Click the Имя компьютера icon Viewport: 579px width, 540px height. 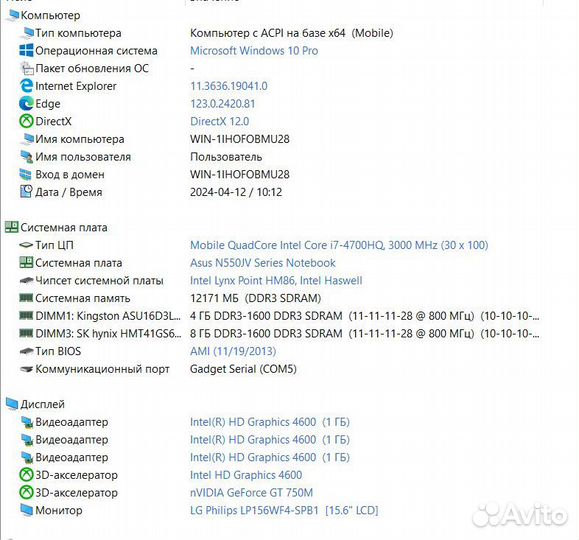point(27,139)
